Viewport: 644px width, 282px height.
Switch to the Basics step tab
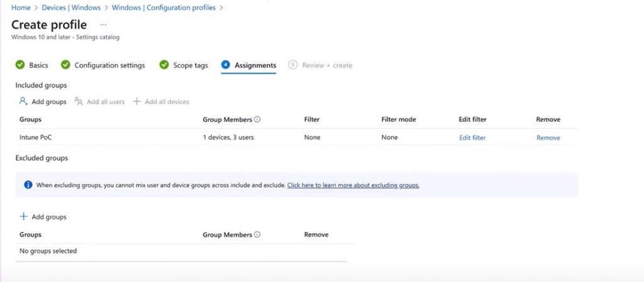(x=38, y=65)
